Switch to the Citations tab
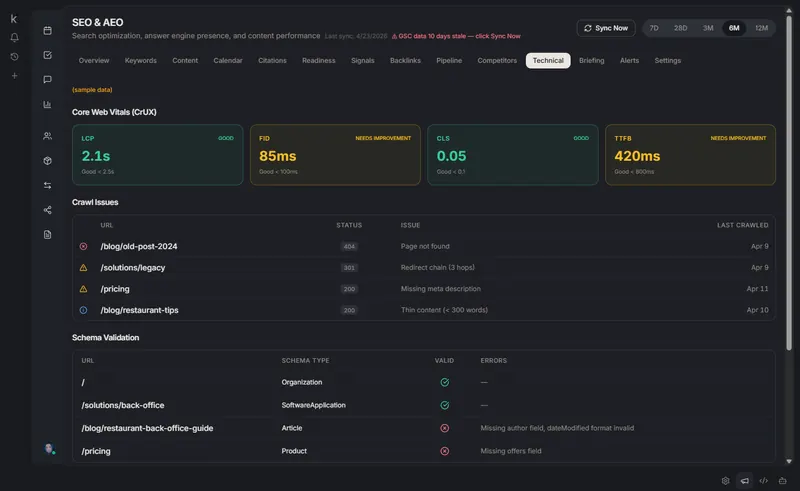 click(272, 60)
